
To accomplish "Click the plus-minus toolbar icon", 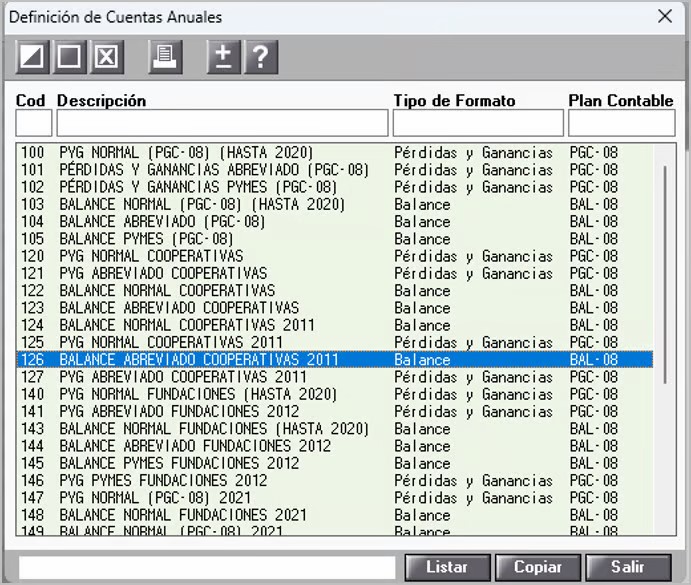I will (224, 57).
